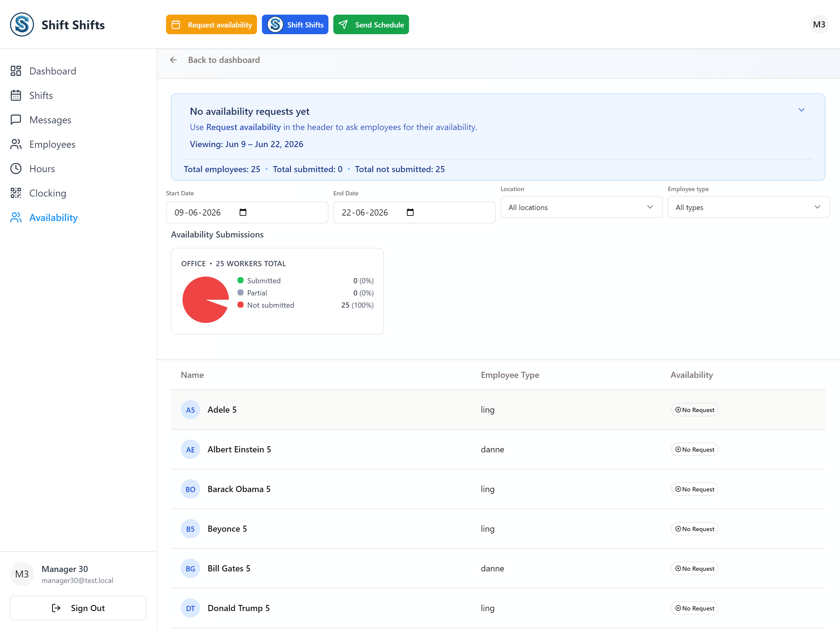
Task: Select the Beyonce 5 name
Action: pyautogui.click(x=227, y=529)
